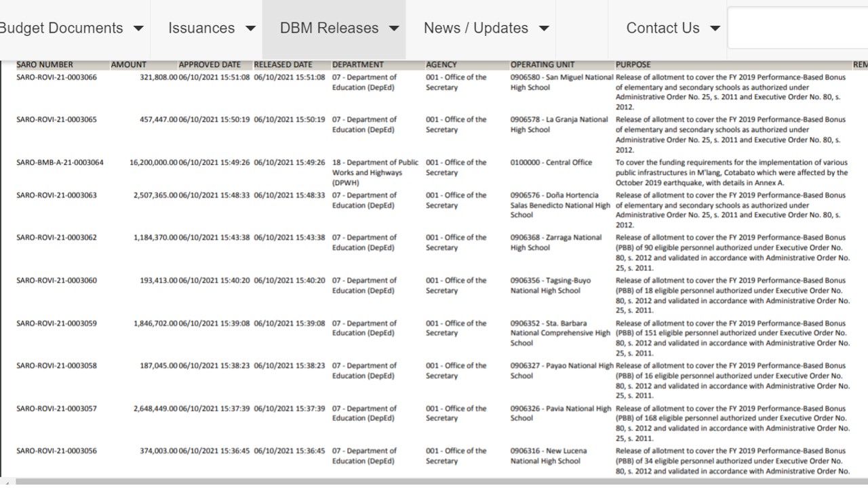Select SARO-ROVI-21-0003060 entry

click(56, 281)
